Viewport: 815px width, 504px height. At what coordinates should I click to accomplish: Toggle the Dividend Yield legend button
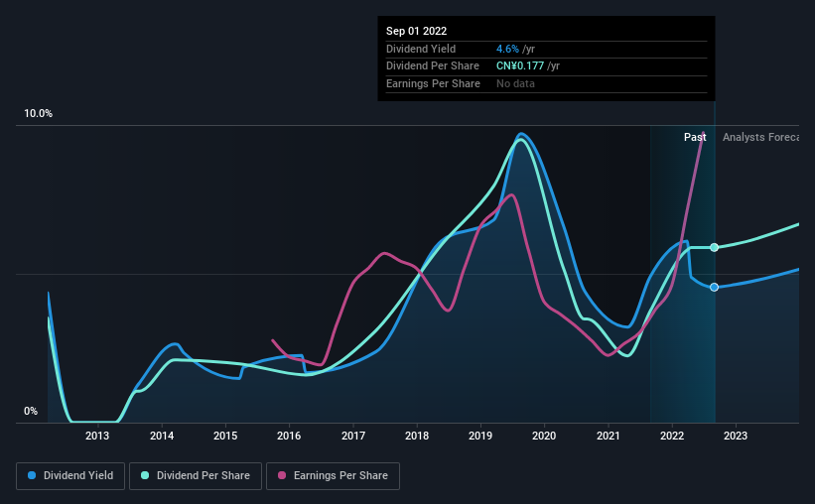[70, 476]
